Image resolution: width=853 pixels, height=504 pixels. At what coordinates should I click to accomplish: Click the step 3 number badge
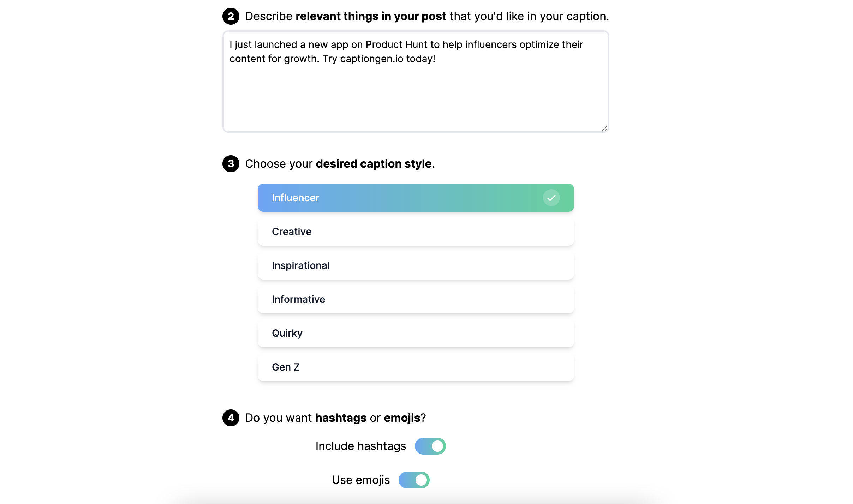(x=231, y=164)
